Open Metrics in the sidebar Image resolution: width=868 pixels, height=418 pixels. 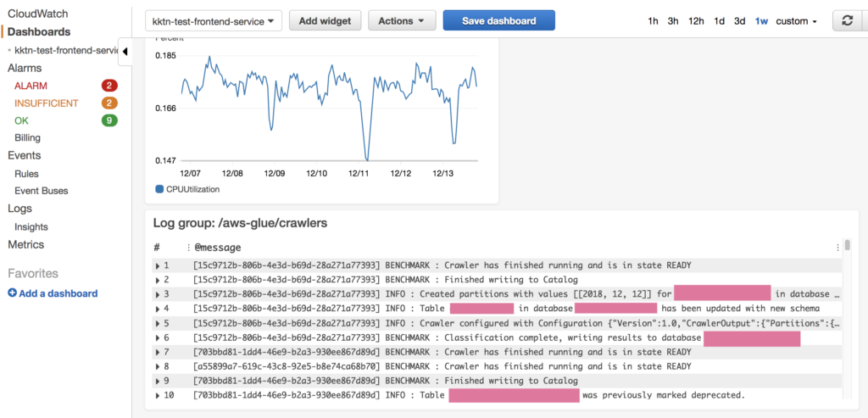(25, 245)
